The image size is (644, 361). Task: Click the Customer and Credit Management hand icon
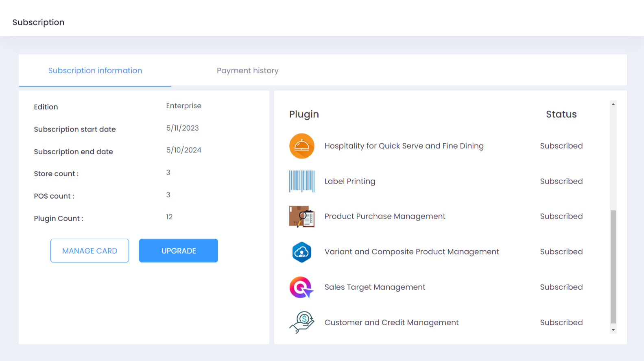coord(301,322)
